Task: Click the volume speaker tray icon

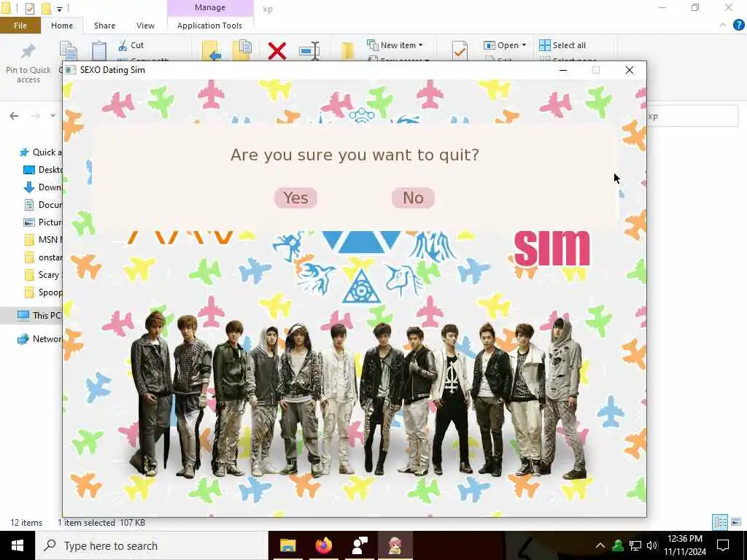Action: [651, 545]
